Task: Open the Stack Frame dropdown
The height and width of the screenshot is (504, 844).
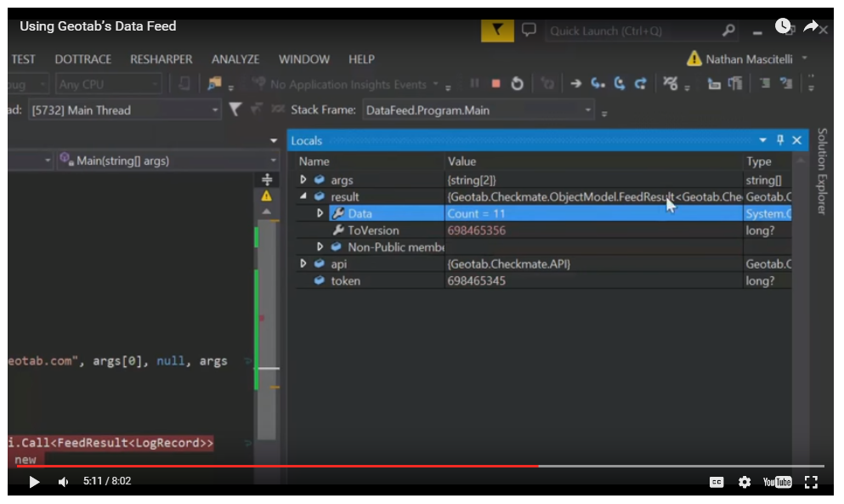Action: pos(588,110)
